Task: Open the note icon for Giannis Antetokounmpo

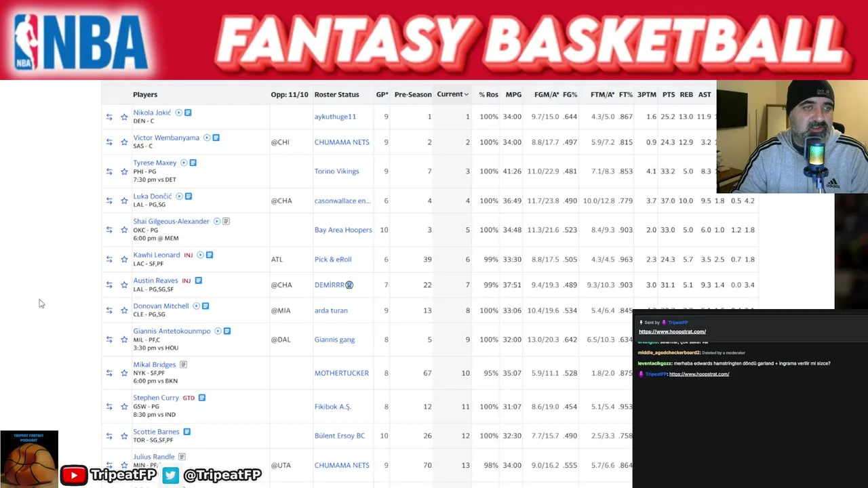Action: [227, 331]
